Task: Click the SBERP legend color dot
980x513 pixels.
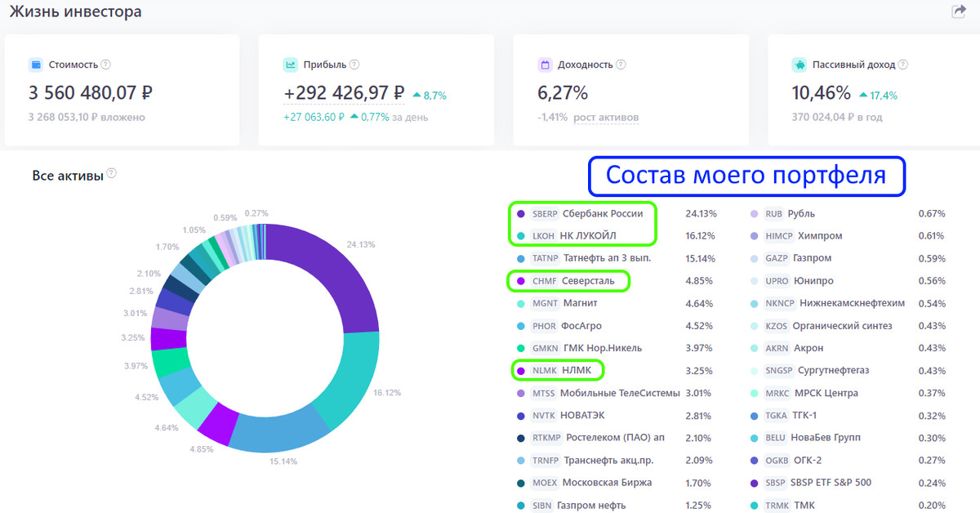Action: [520, 214]
